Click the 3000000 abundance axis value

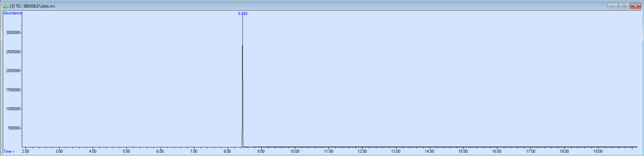pyautogui.click(x=13, y=33)
